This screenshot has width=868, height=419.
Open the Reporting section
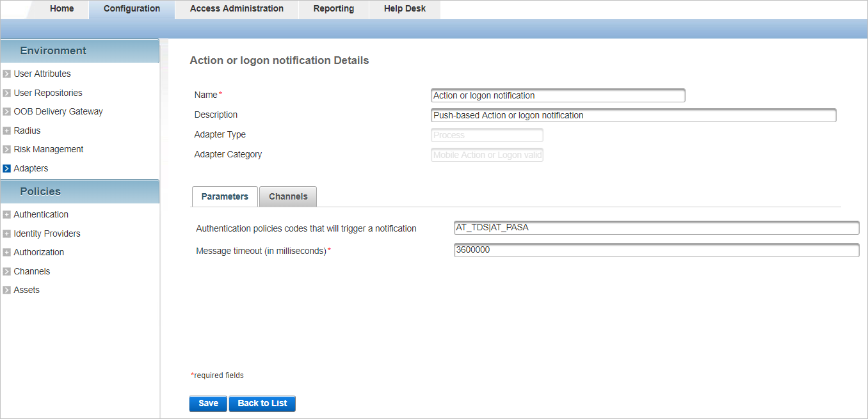point(333,8)
